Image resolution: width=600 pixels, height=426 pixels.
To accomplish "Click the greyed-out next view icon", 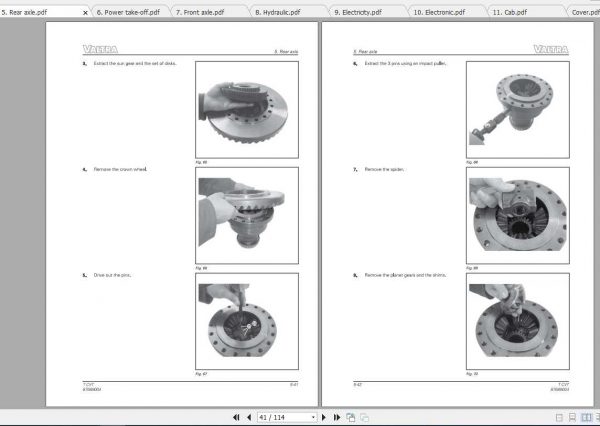I will [x=365, y=418].
